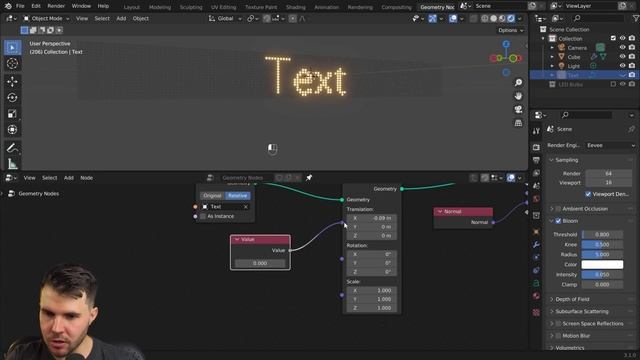640x360 pixels.
Task: Select the Move tool
Action: tap(12, 82)
